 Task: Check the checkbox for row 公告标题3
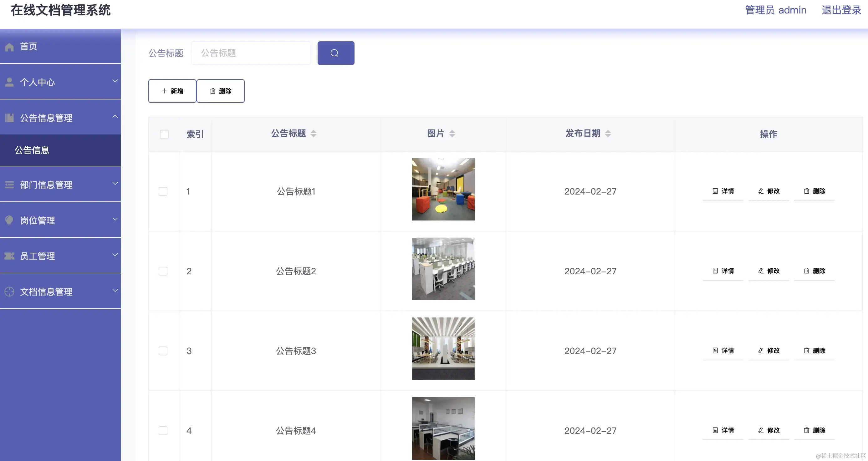click(163, 351)
